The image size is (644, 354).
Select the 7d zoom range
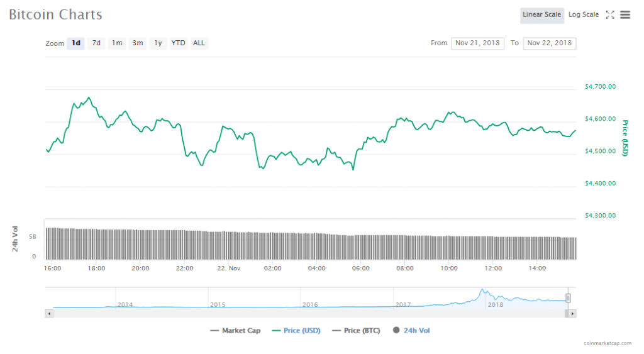pyautogui.click(x=96, y=43)
